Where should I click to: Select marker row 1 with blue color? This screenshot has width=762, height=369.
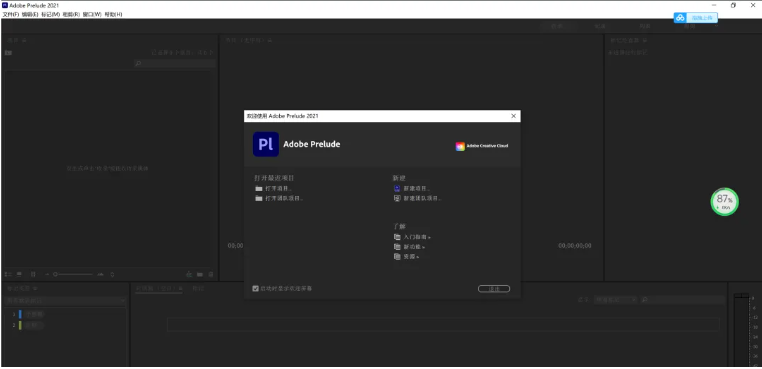(29, 314)
